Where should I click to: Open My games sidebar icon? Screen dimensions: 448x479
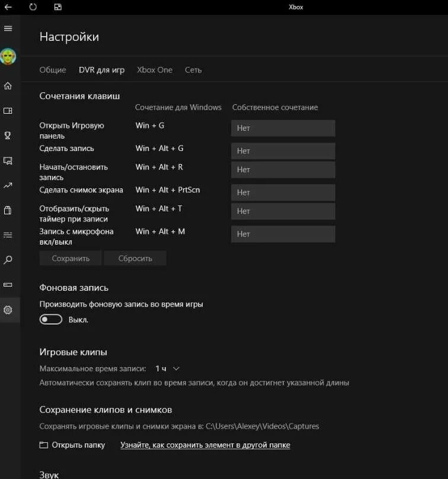8,111
